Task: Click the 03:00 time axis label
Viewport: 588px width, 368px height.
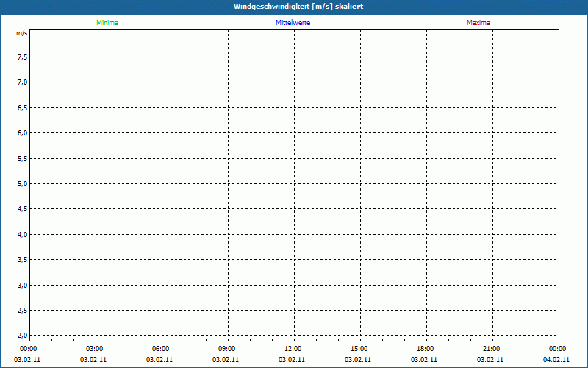Action: pyautogui.click(x=95, y=349)
